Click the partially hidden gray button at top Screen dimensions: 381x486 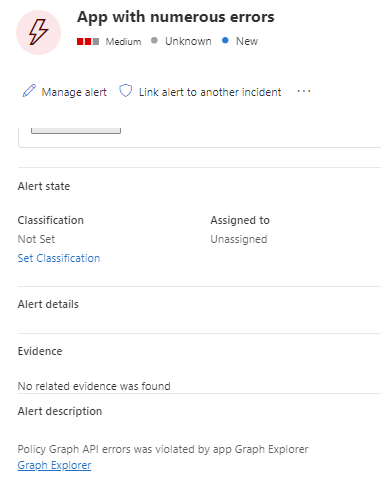[x=76, y=131]
